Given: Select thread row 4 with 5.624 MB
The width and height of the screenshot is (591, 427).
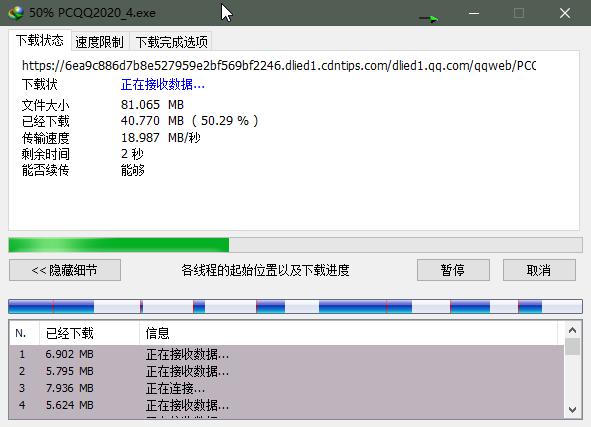Looking at the screenshot, I should [x=286, y=405].
